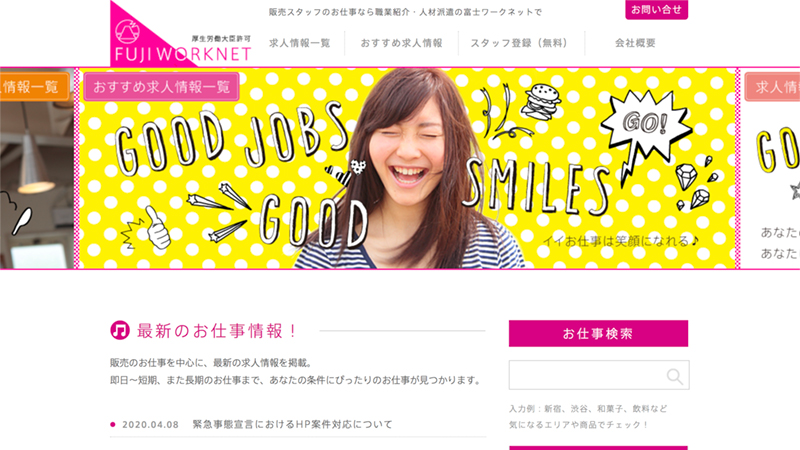This screenshot has height=450, width=800.
Task: Click the music note icon beside 最新のお仕事情報
Action: point(120,331)
